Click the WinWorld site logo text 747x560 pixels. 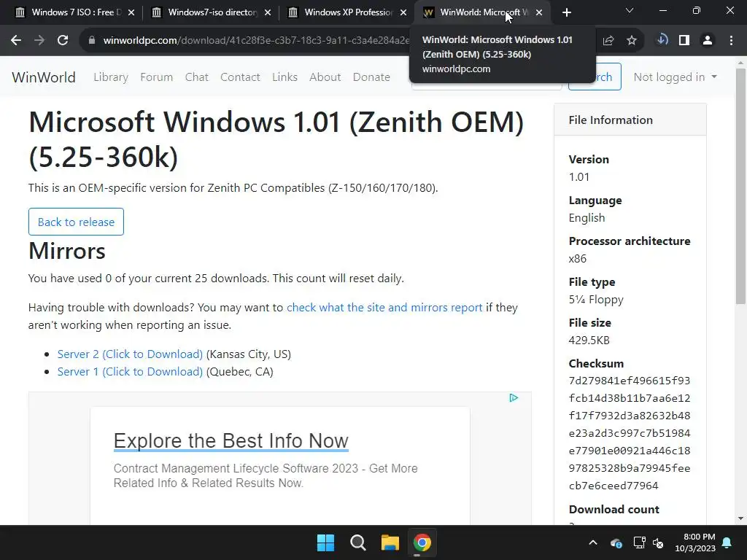coord(43,77)
